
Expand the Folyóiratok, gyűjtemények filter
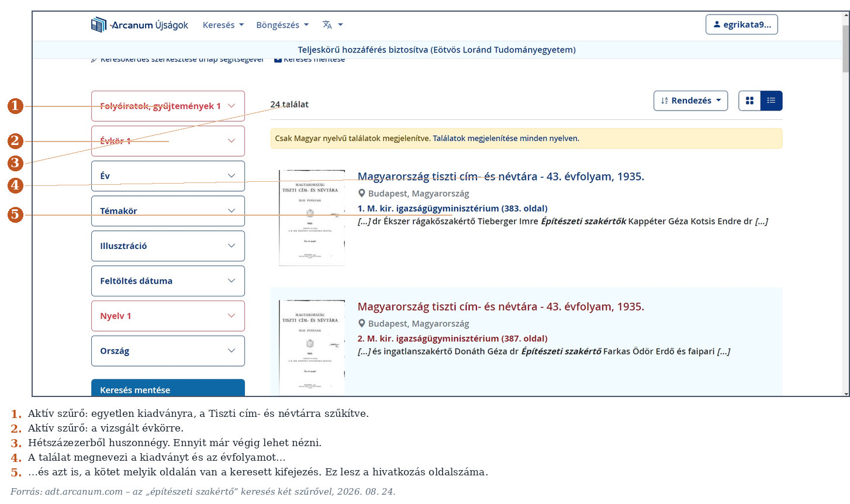point(168,106)
